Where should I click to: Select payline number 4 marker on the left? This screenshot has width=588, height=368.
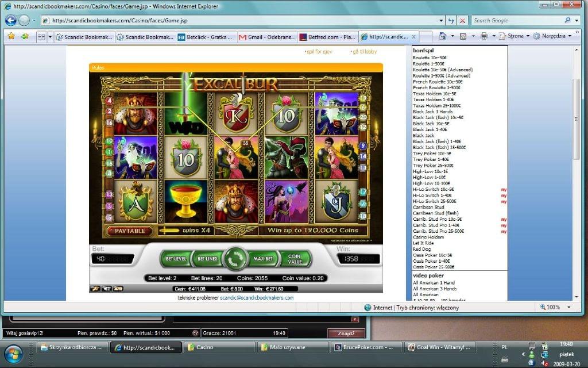pyautogui.click(x=109, y=101)
